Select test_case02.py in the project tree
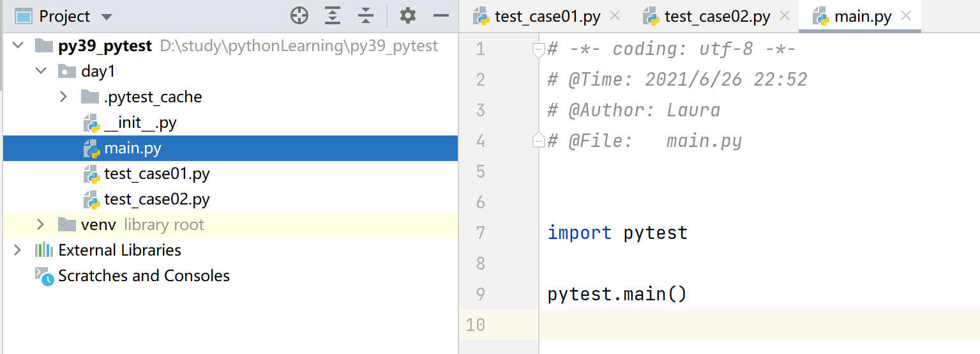 tap(156, 199)
